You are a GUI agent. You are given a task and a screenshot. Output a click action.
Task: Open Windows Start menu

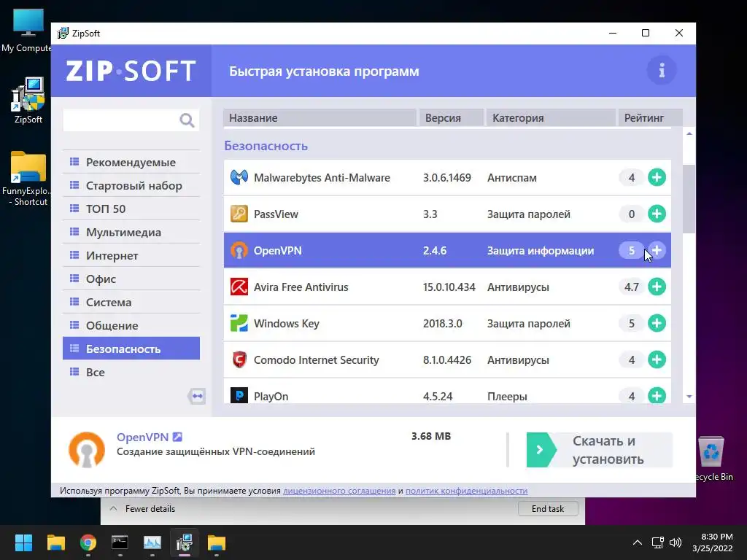tap(23, 542)
